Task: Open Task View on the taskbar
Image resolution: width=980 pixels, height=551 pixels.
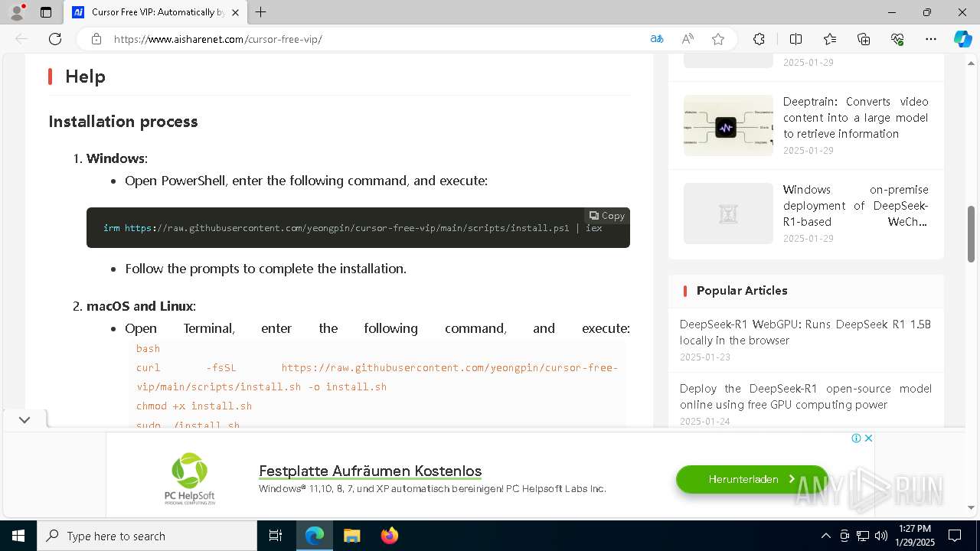Action: 276,536
